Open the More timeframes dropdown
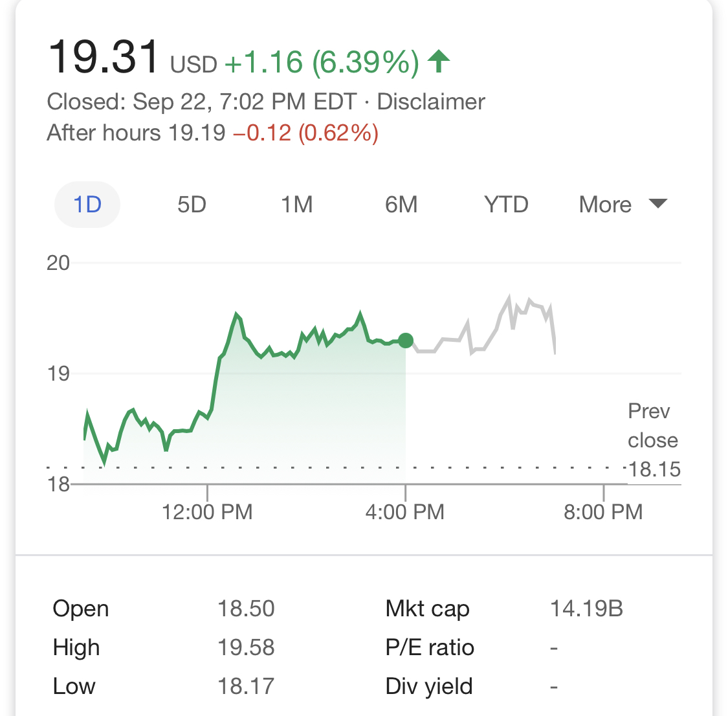 (604, 204)
